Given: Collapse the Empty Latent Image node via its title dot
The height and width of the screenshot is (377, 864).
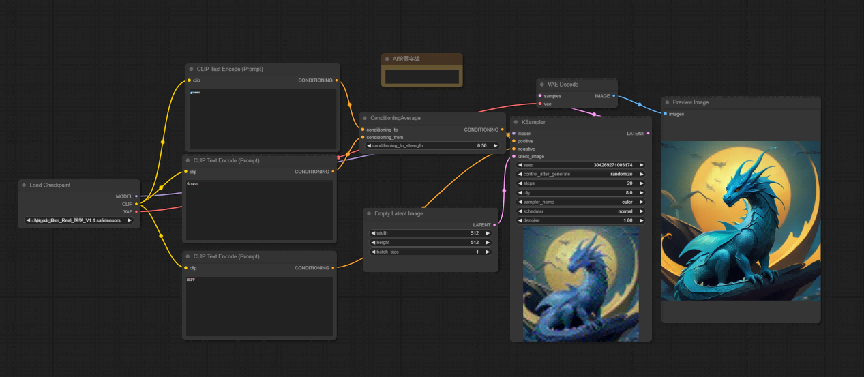Looking at the screenshot, I should click(369, 213).
